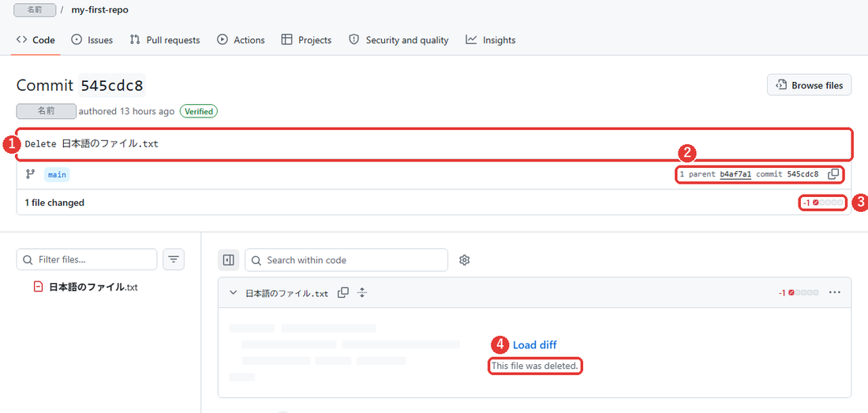The width and height of the screenshot is (868, 413).
Task: Toggle the file tree sidebar panel
Action: [229, 260]
